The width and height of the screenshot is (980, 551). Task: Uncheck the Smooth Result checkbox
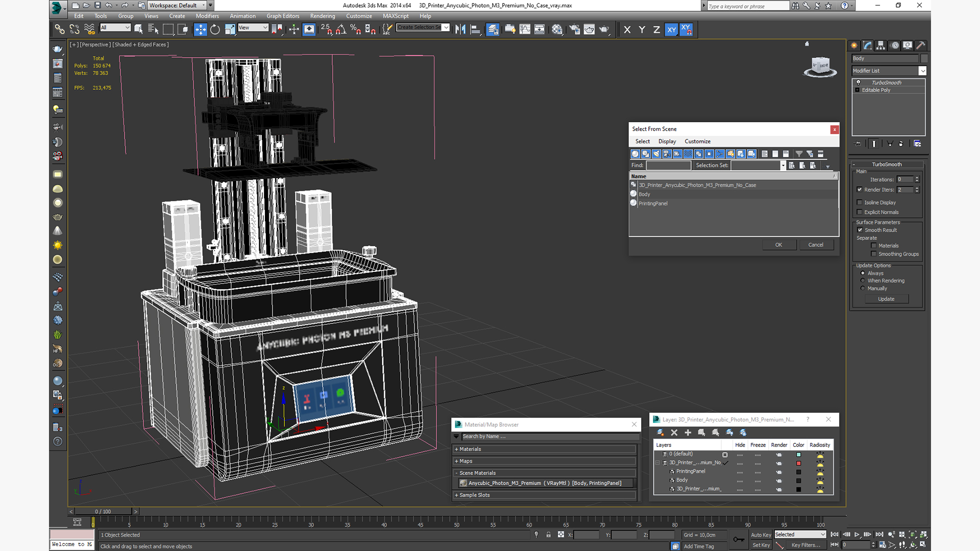(860, 230)
